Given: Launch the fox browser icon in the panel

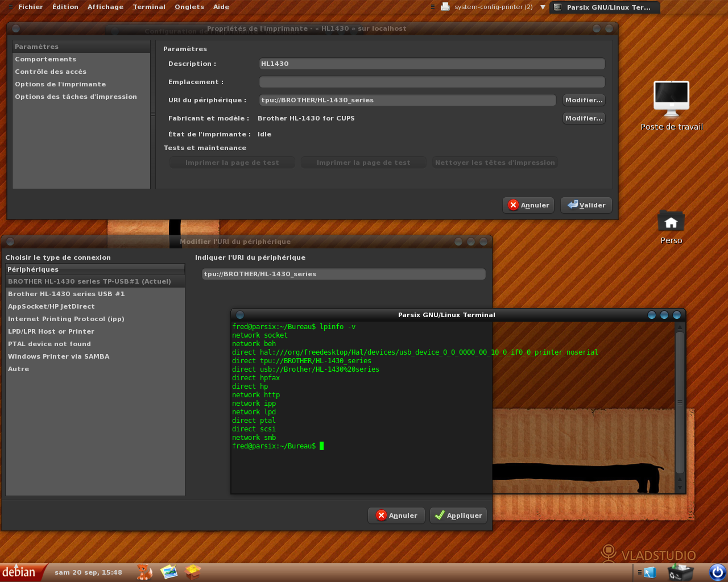Looking at the screenshot, I should click(x=144, y=572).
